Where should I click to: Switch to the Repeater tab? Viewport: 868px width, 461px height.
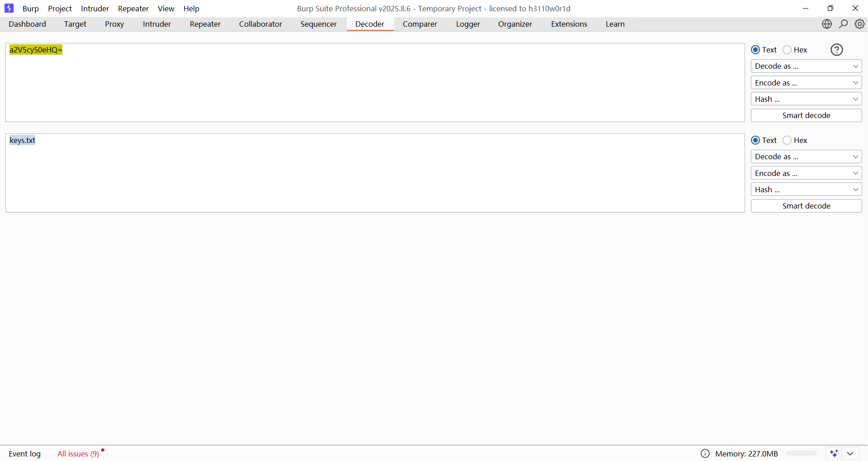[x=205, y=24]
